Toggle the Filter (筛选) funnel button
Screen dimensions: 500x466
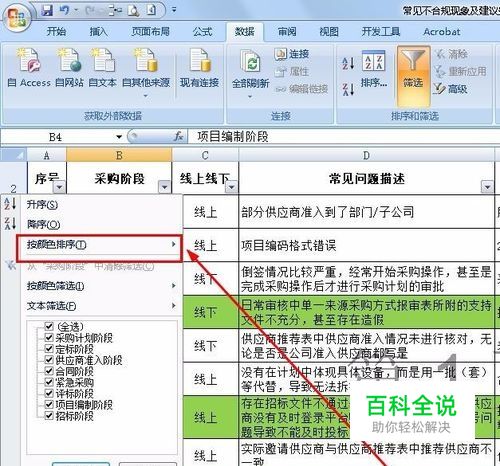[x=413, y=75]
